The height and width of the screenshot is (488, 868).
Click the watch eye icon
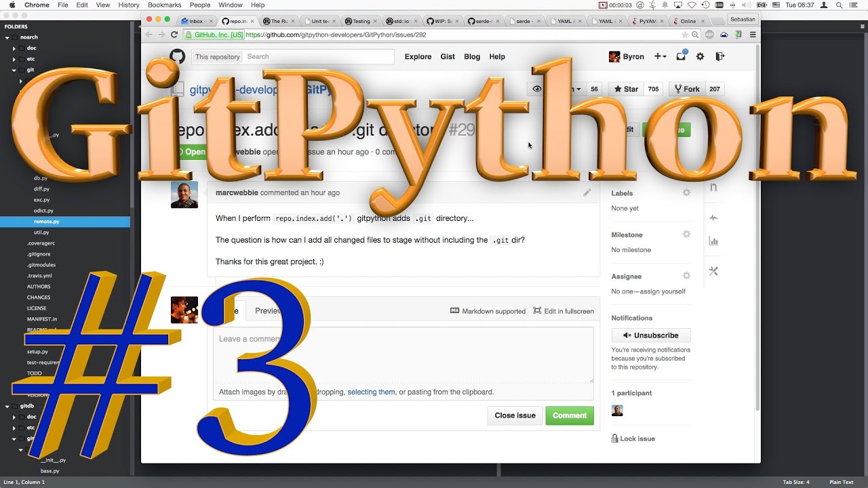(537, 89)
